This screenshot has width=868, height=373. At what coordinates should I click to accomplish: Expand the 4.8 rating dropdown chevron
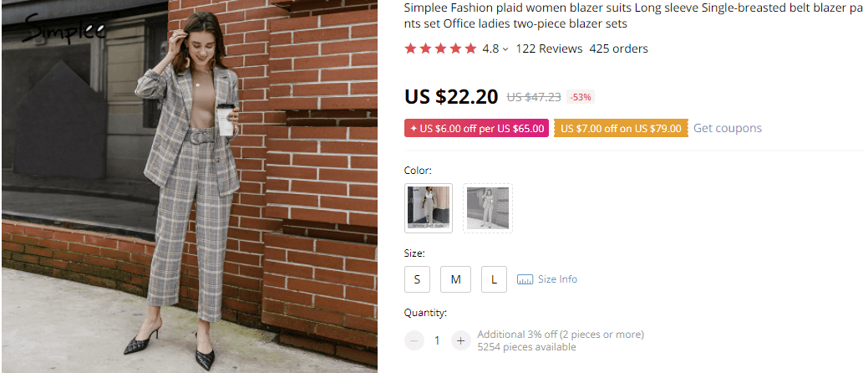(x=505, y=49)
